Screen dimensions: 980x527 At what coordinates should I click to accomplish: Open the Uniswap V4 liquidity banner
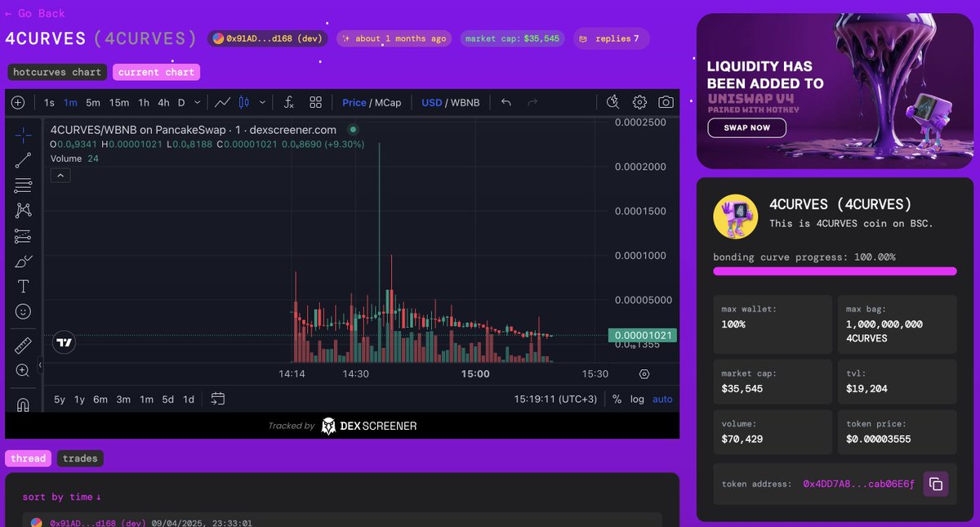coord(835,91)
